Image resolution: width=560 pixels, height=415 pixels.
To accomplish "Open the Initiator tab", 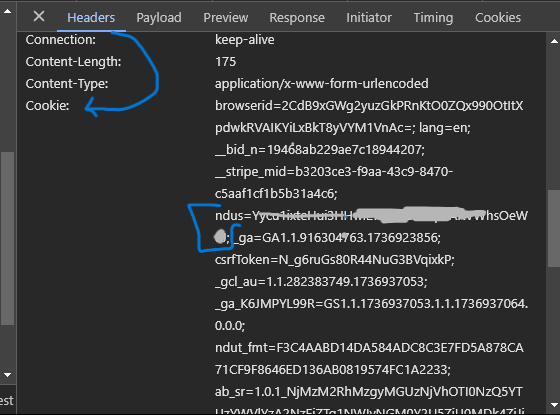I will coord(369,18).
